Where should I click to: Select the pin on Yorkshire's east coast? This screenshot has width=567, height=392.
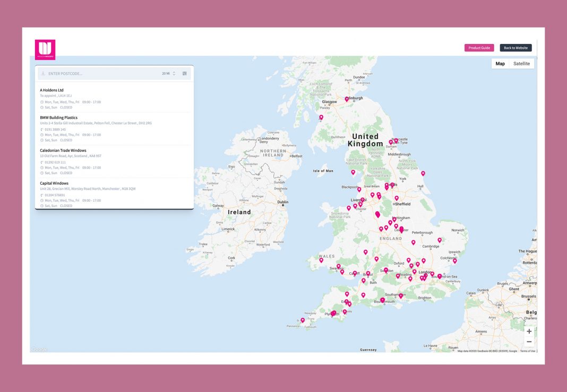point(423,173)
